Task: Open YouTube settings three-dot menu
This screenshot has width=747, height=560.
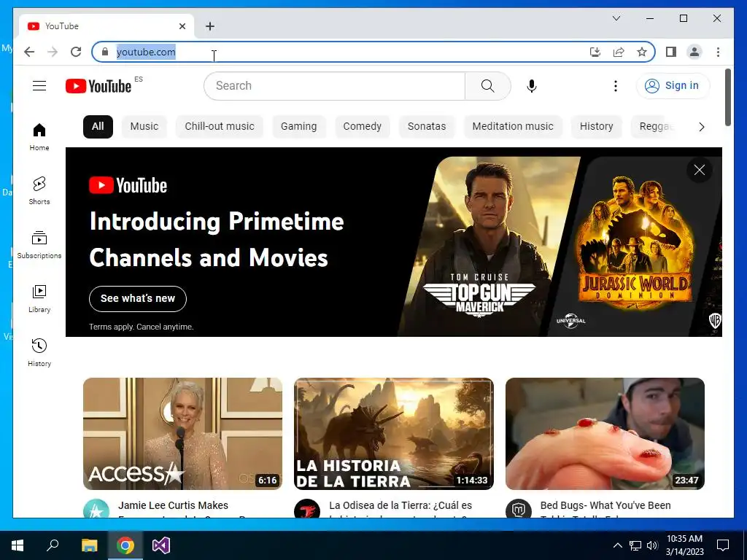Action: 616,86
